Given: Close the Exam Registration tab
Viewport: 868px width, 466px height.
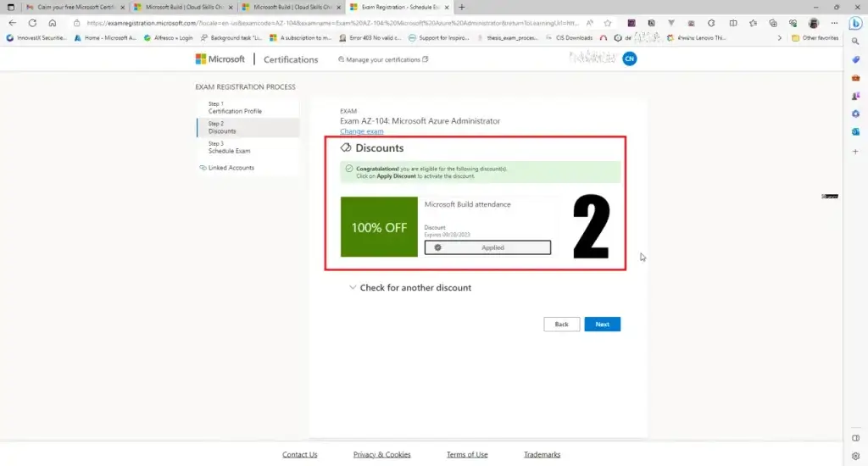Looking at the screenshot, I should click(x=447, y=7).
